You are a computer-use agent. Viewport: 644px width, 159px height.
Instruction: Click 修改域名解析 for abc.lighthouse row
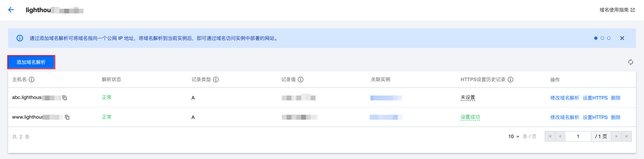[565, 98]
